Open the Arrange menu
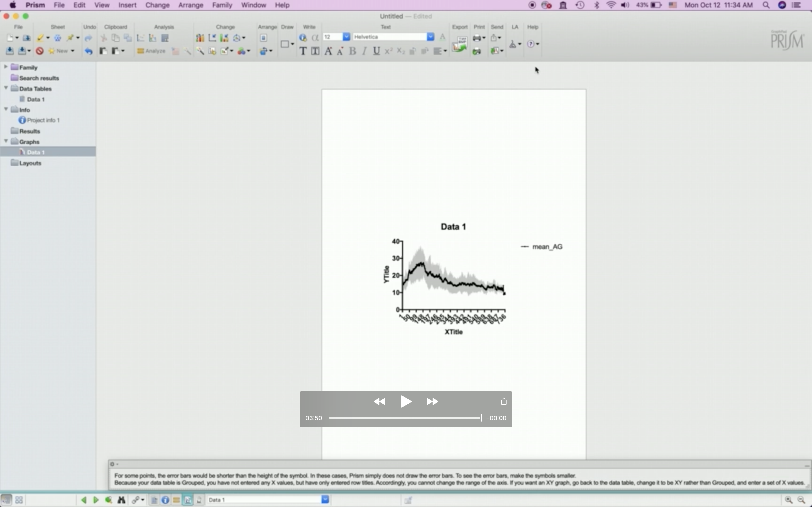The height and width of the screenshot is (507, 812). (191, 5)
